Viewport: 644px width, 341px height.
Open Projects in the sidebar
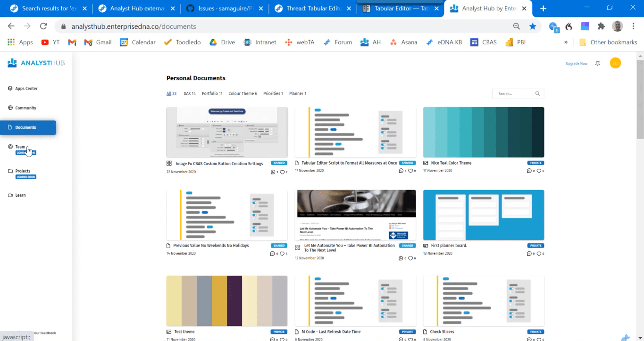click(x=19, y=171)
